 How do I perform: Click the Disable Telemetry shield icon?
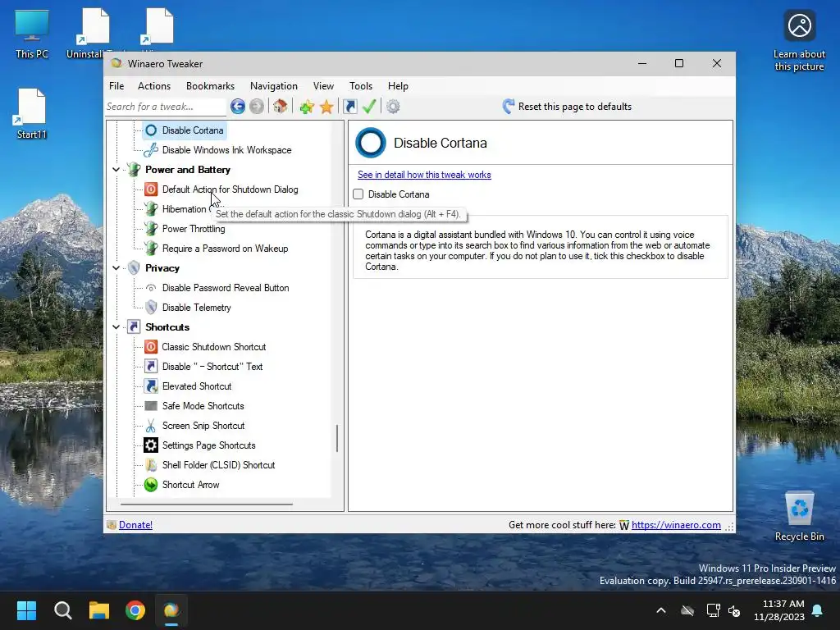151,308
